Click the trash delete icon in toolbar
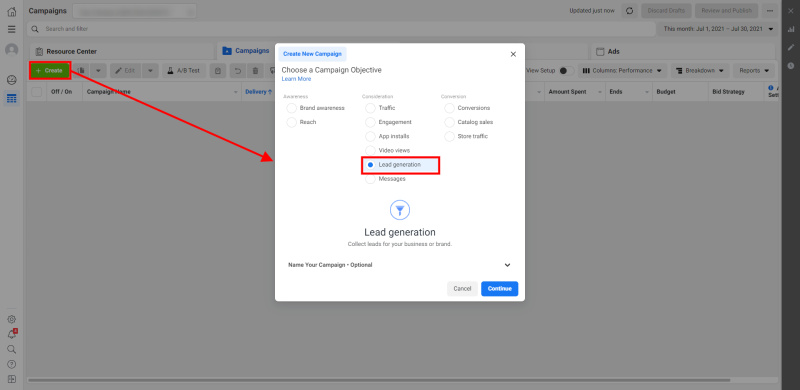This screenshot has height=390, width=800. click(x=256, y=70)
